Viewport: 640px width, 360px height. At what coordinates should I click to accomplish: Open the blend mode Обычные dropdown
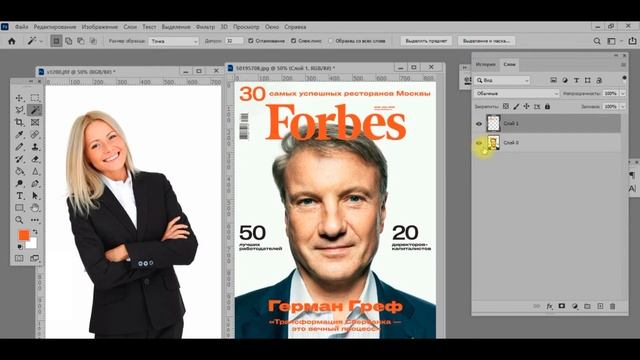(516, 93)
